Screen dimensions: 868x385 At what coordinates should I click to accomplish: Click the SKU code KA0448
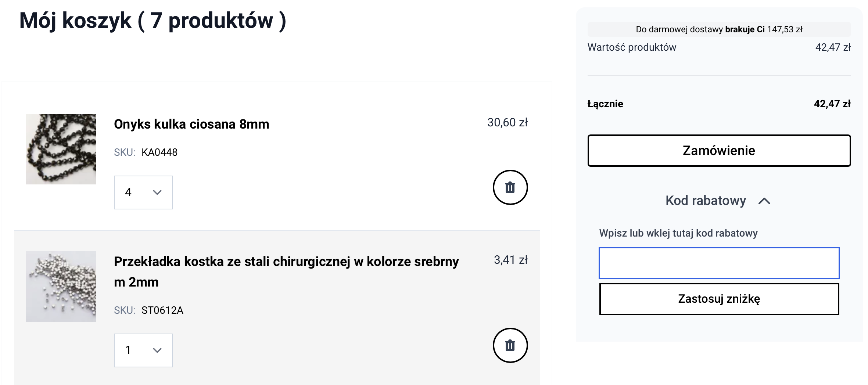pyautogui.click(x=159, y=152)
